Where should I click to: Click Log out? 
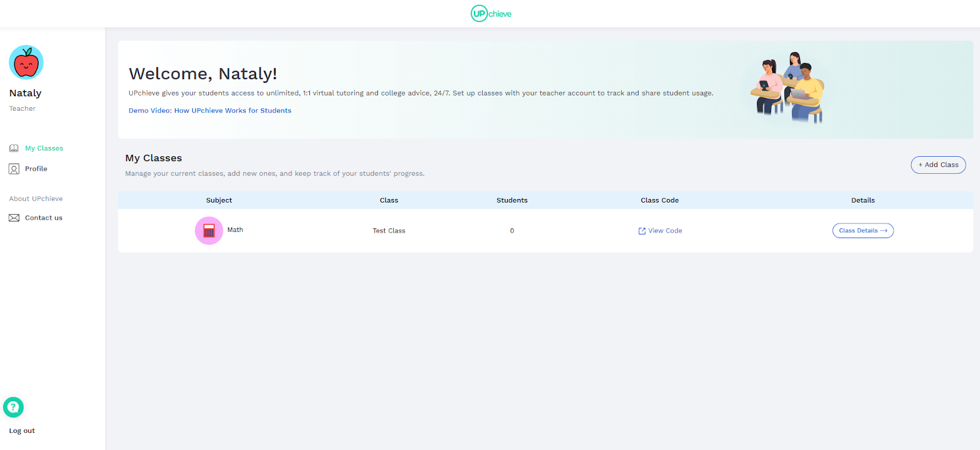click(22, 431)
